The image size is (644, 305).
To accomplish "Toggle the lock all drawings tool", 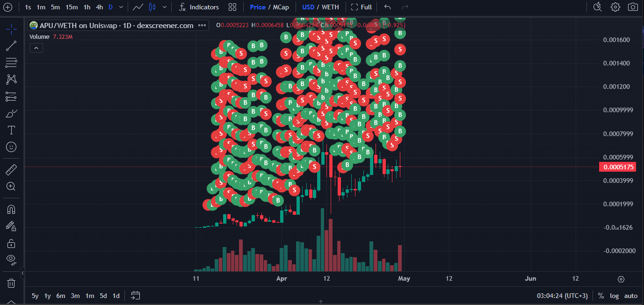I will click(x=11, y=243).
